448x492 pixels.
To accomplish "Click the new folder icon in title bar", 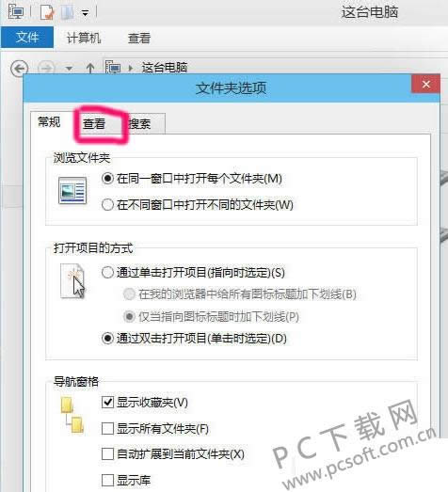I will [67, 12].
